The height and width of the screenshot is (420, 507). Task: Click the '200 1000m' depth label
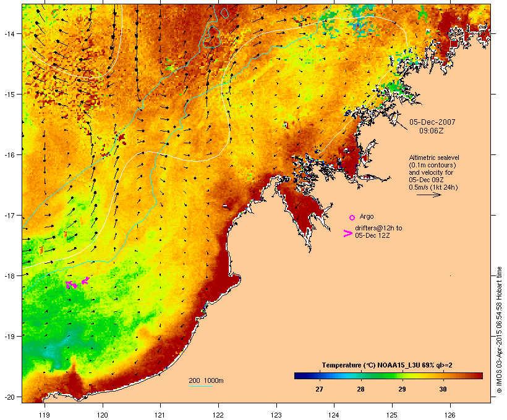point(206,380)
